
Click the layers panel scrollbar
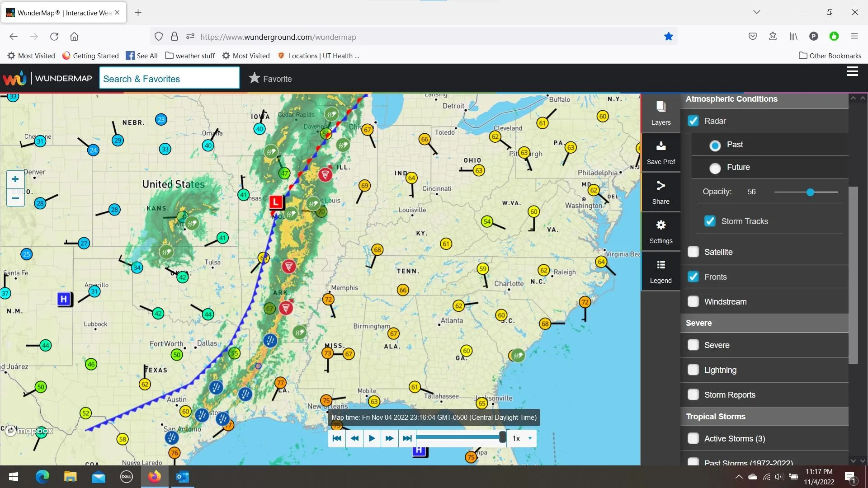pyautogui.click(x=853, y=275)
